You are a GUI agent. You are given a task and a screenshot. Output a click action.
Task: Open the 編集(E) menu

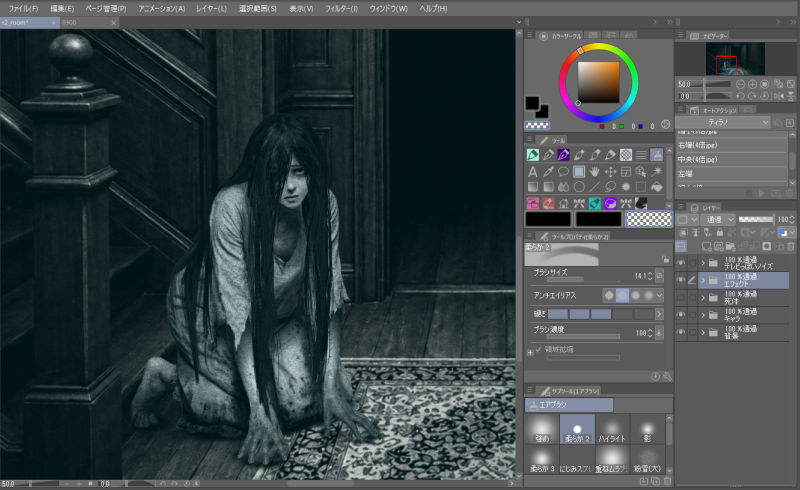62,9
